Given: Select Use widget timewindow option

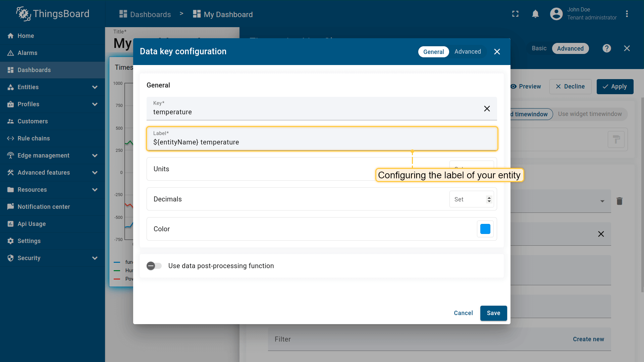Looking at the screenshot, I should [590, 114].
